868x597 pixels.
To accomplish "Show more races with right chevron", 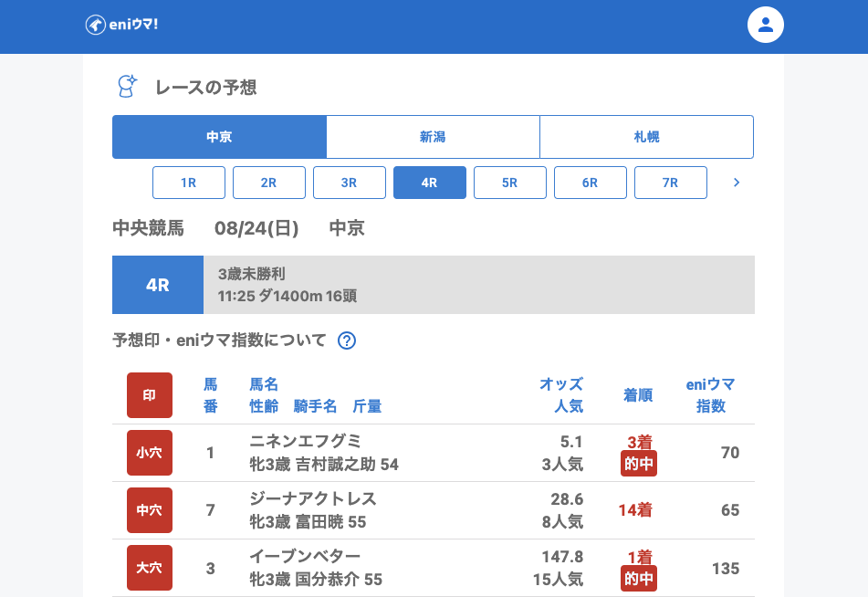I will tap(737, 183).
